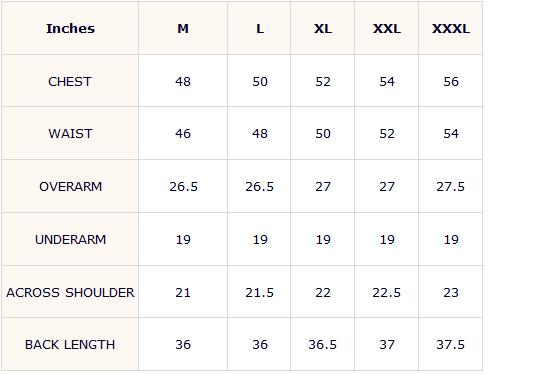The height and width of the screenshot is (374, 550).
Task: Click the Inches header cell
Action: click(70, 28)
